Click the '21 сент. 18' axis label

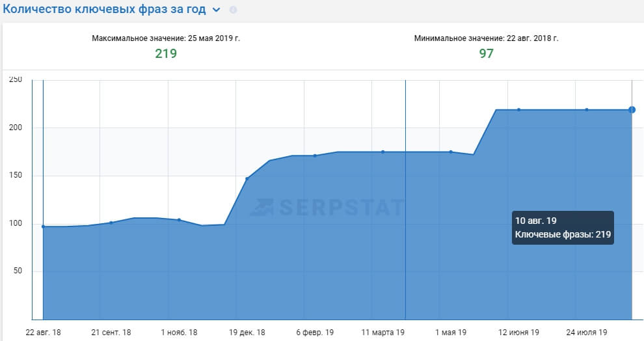point(111,333)
